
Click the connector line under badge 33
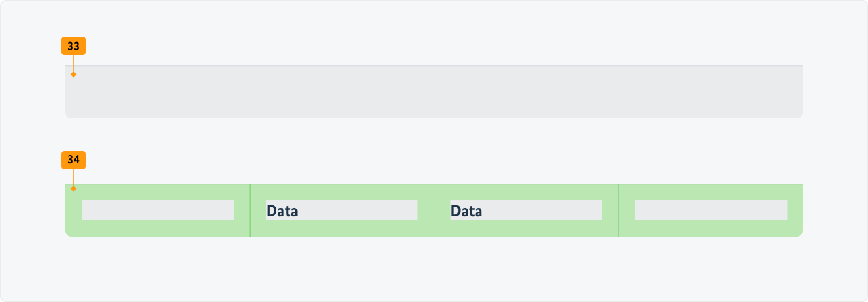click(74, 63)
